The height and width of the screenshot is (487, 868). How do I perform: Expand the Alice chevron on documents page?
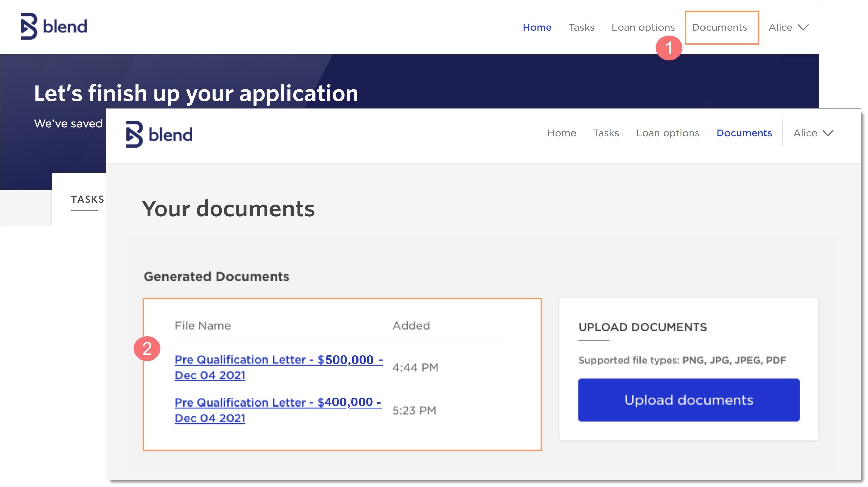828,133
